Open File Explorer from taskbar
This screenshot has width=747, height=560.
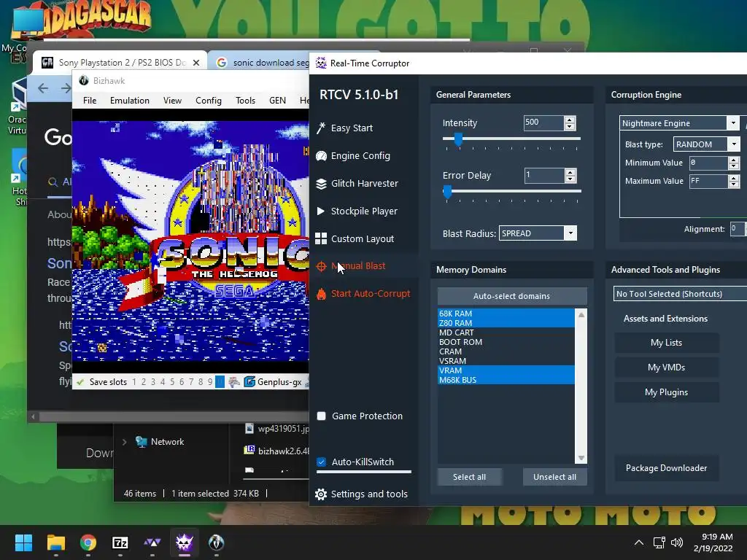click(x=55, y=542)
